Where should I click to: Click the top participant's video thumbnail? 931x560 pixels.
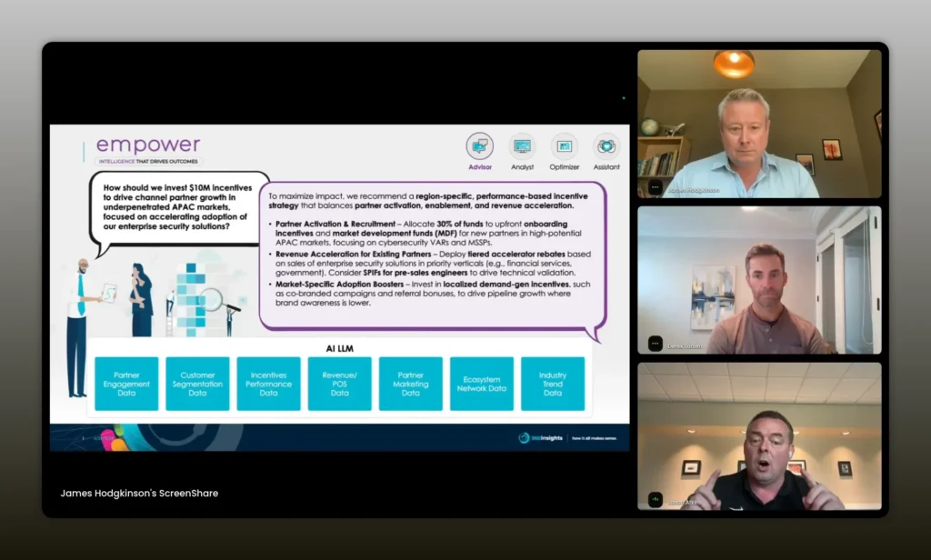(759, 124)
